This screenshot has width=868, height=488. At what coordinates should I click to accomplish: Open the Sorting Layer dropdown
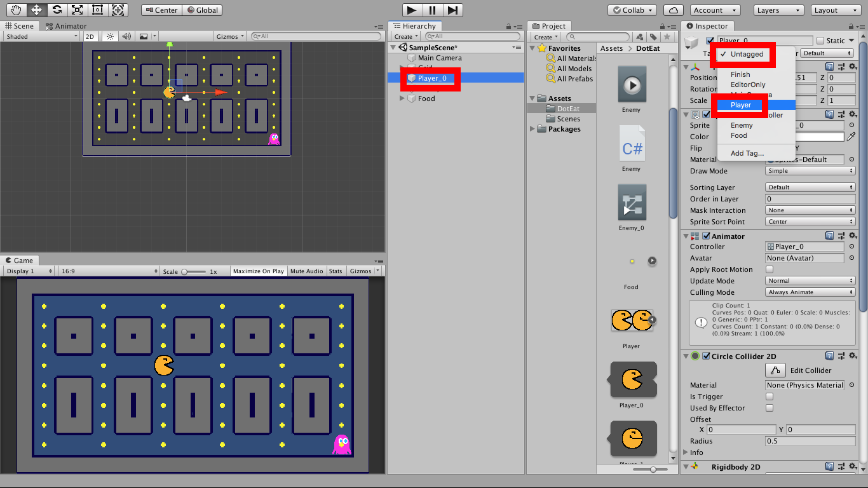[811, 187]
